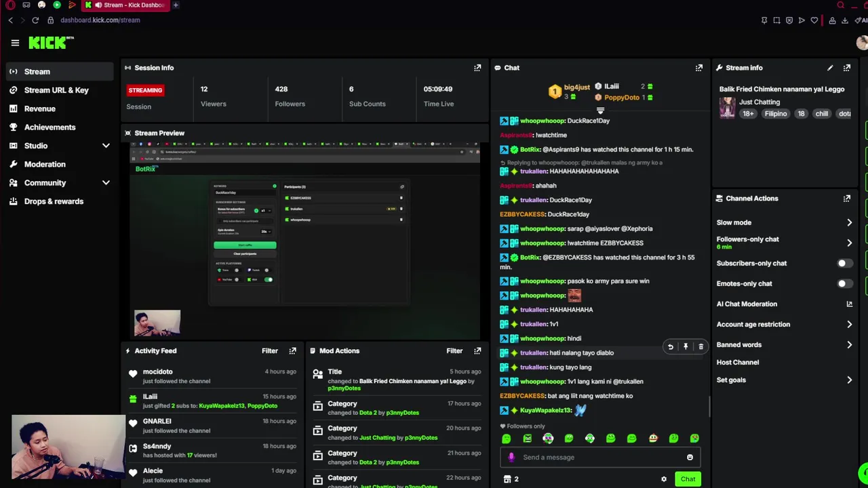Edit stream info with the pencil icon
This screenshot has width=868, height=488.
(x=830, y=68)
